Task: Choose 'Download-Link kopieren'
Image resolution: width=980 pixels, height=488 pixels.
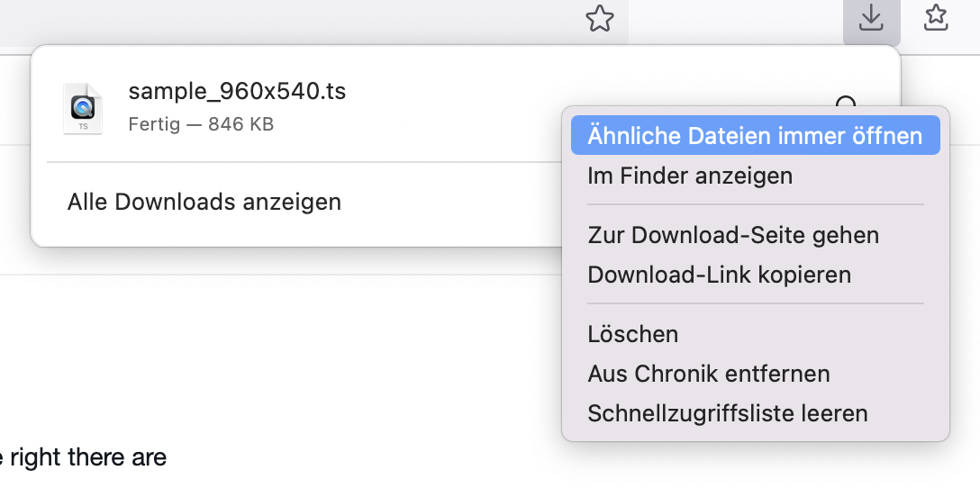Action: click(719, 275)
